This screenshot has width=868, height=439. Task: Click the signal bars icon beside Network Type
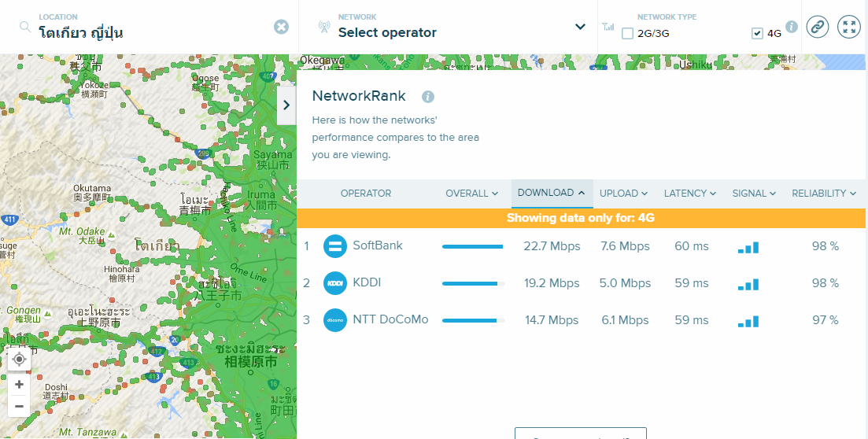608,26
